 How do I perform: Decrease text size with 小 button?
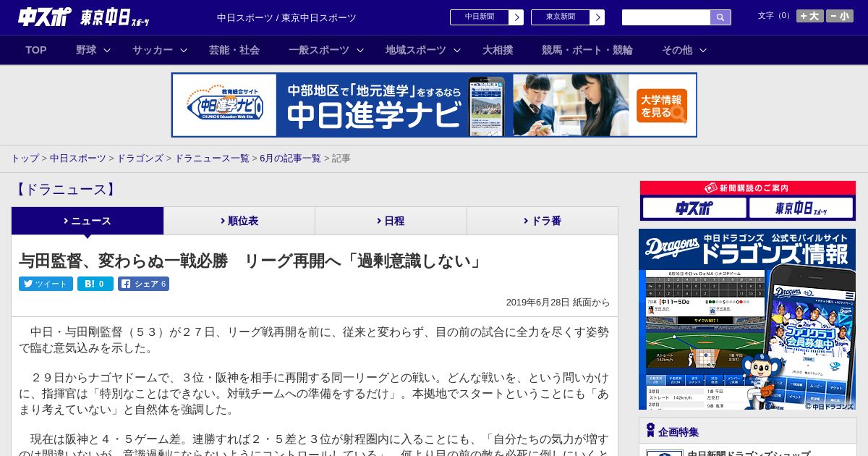(x=840, y=16)
